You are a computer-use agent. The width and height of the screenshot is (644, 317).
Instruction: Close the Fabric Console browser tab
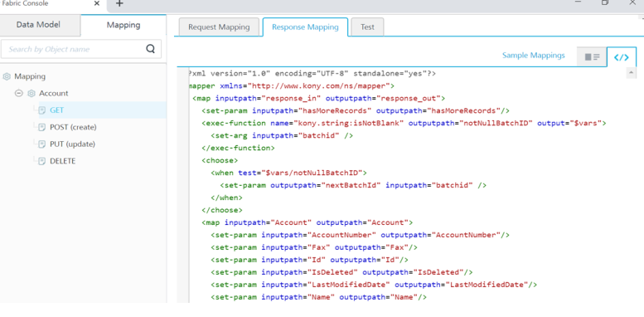point(96,3)
